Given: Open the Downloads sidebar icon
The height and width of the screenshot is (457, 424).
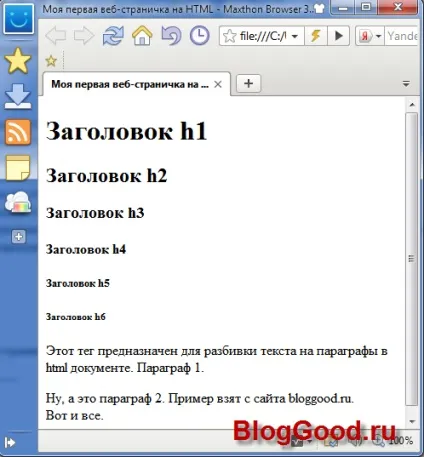Looking at the screenshot, I should pos(18,97).
